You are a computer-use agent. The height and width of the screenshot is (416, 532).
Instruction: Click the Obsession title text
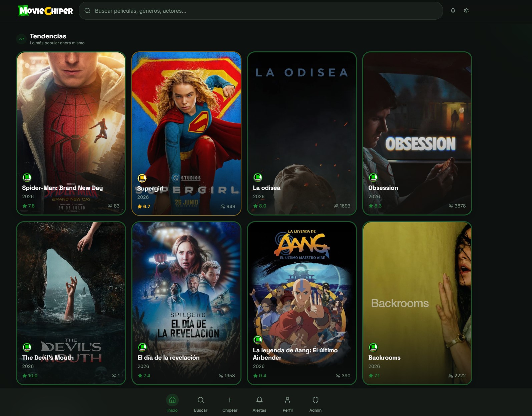[383, 188]
